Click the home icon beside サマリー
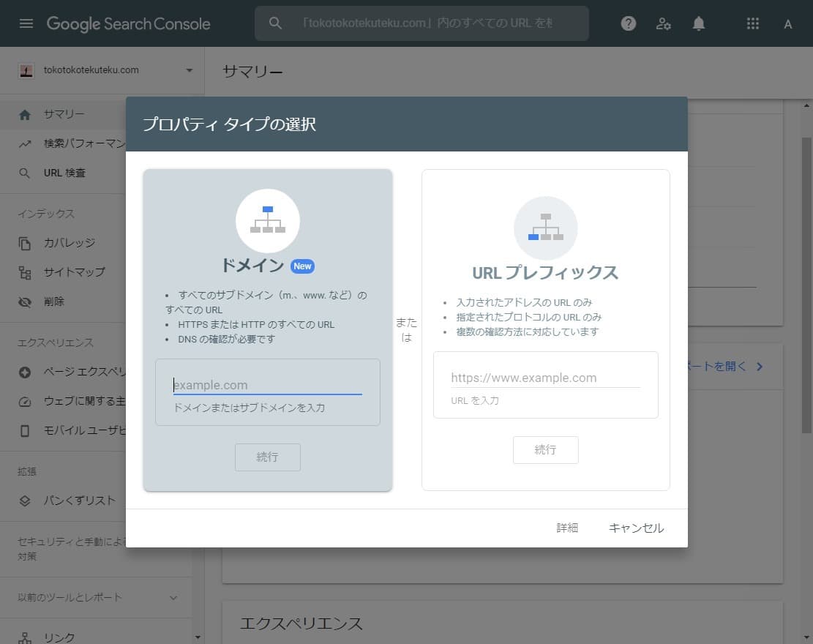This screenshot has height=644, width=813. 25,115
